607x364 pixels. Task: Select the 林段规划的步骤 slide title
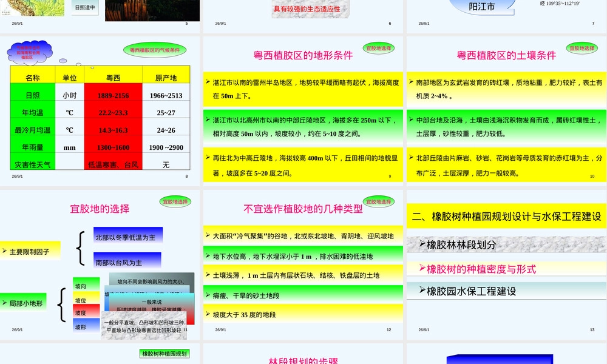tap(303, 360)
